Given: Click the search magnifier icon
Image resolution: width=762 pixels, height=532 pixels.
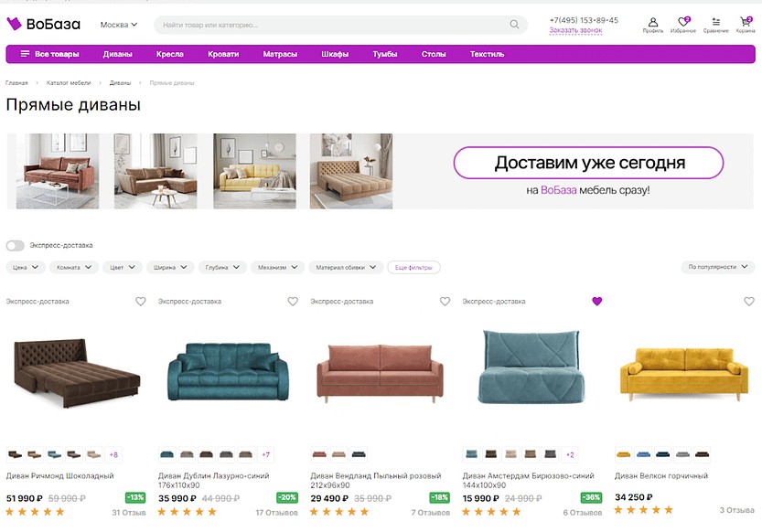Looking at the screenshot, I should (514, 25).
